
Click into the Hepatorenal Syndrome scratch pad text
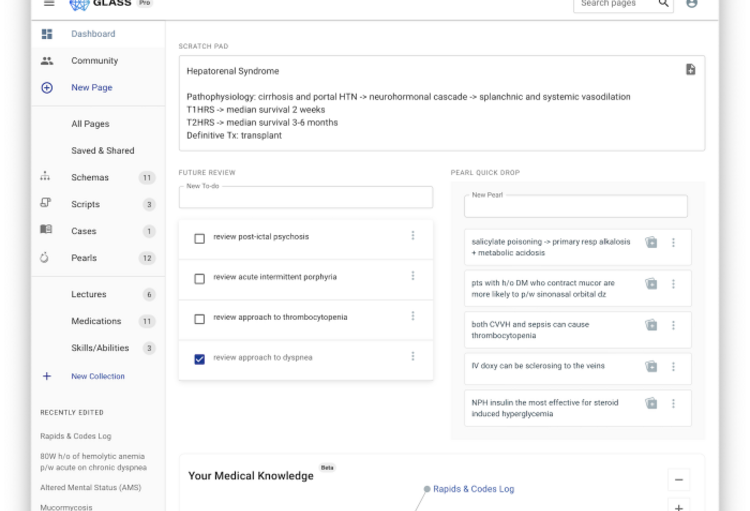(441, 103)
